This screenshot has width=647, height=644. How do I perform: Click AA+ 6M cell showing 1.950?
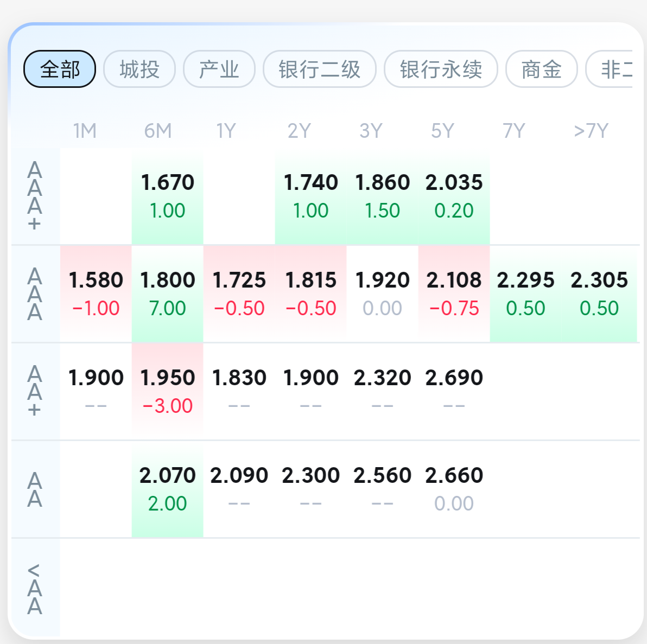[x=167, y=392]
